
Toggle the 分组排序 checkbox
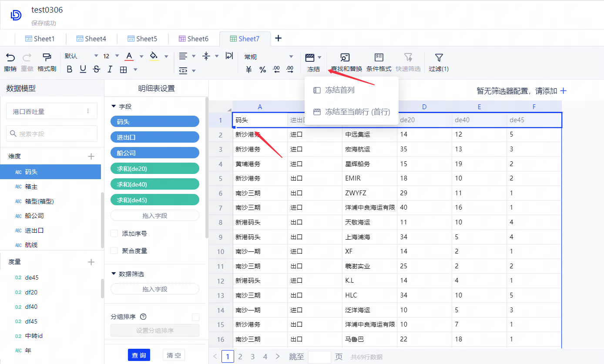tap(195, 317)
